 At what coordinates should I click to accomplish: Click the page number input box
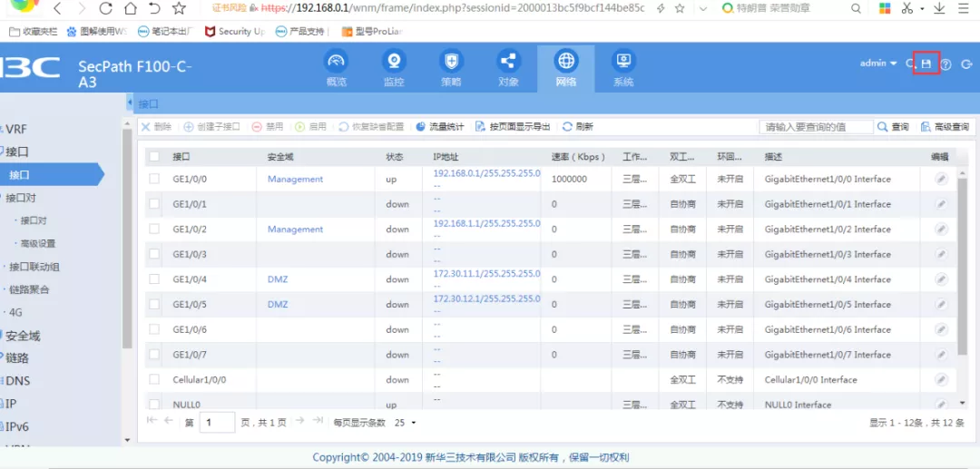point(217,423)
